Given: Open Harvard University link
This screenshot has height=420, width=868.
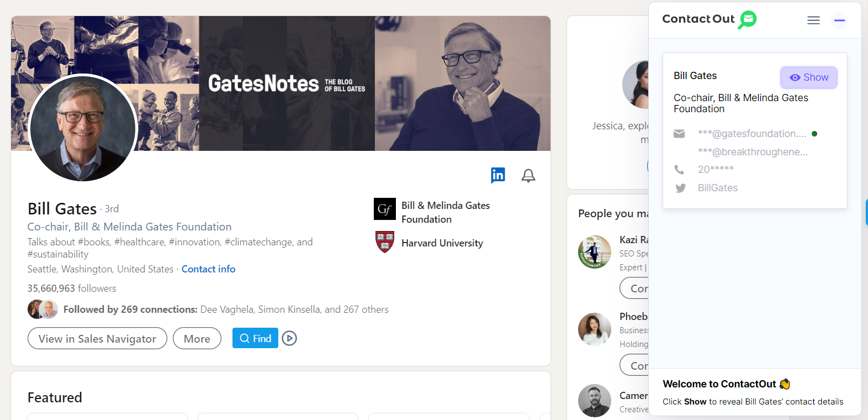Looking at the screenshot, I should tap(442, 243).
